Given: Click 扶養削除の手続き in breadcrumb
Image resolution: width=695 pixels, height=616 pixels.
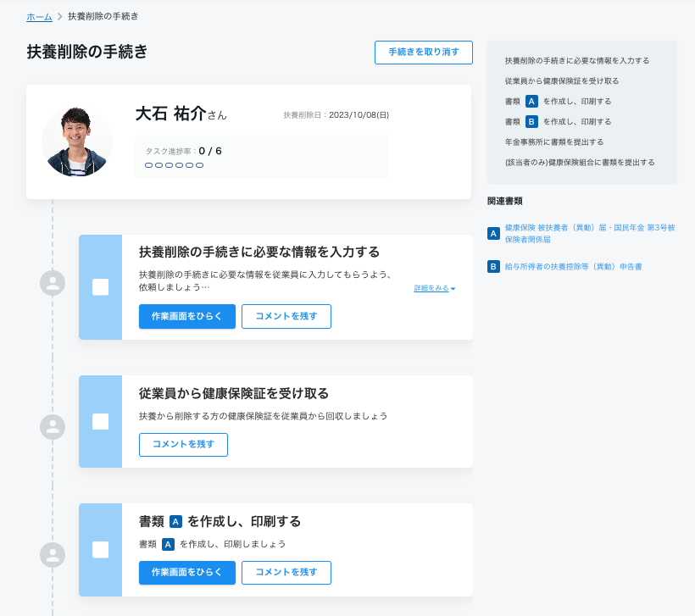Looking at the screenshot, I should click(x=103, y=16).
